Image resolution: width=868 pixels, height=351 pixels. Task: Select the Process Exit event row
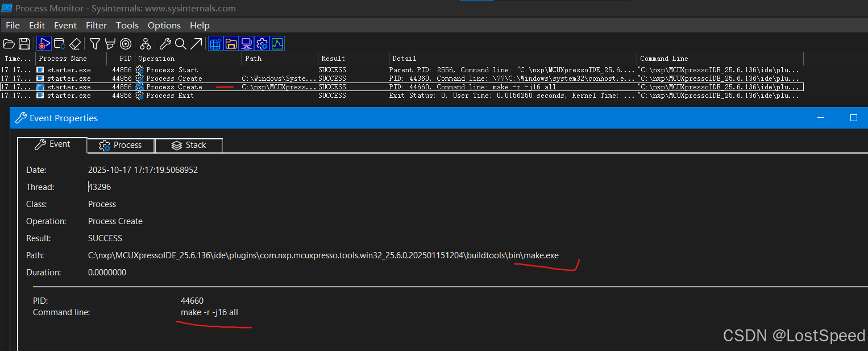(402, 96)
